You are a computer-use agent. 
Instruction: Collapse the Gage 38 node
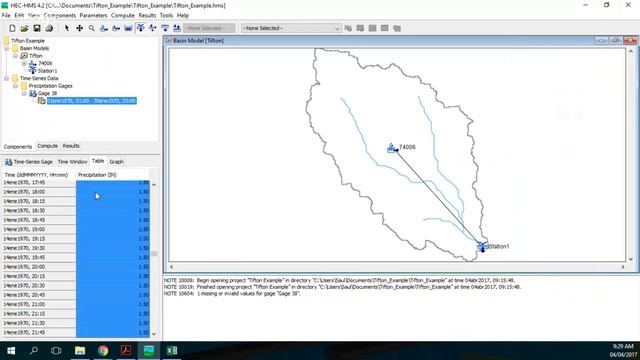pos(24,93)
